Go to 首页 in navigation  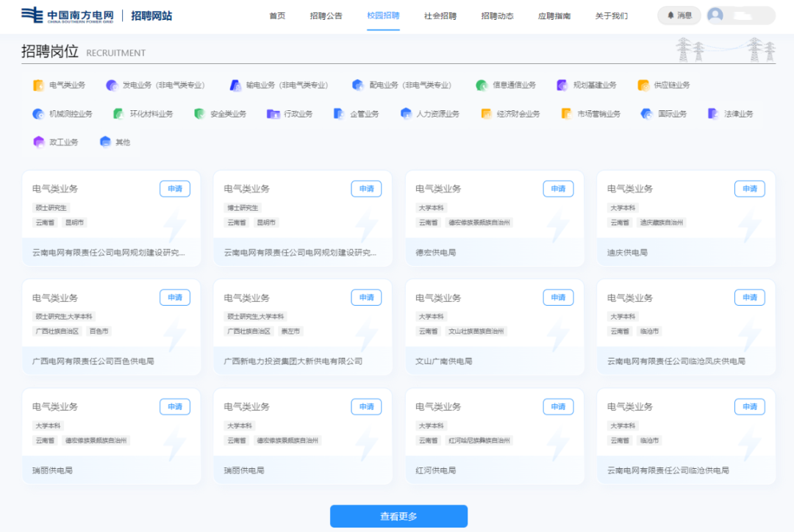[x=277, y=15]
